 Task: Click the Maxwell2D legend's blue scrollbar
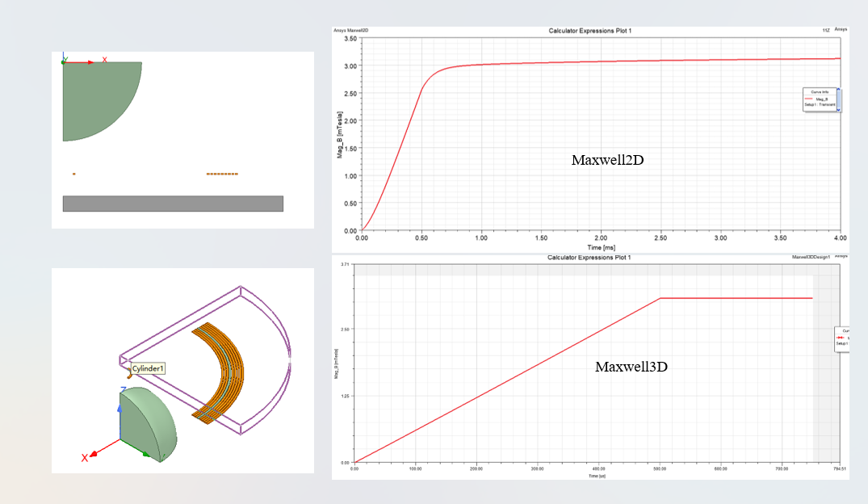pos(839,99)
